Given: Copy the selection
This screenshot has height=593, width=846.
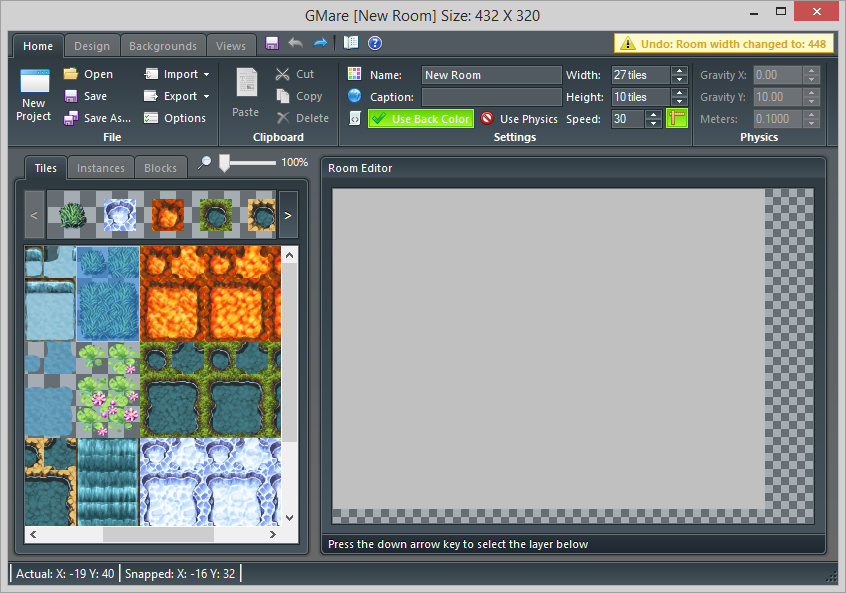Looking at the screenshot, I should click(299, 96).
